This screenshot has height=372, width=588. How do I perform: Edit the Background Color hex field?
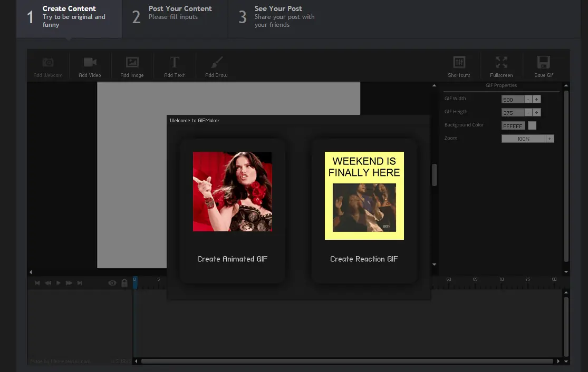[x=513, y=125]
